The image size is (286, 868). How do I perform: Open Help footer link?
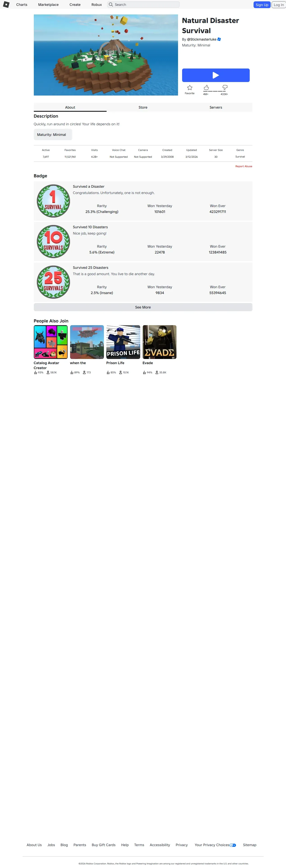pos(125,845)
